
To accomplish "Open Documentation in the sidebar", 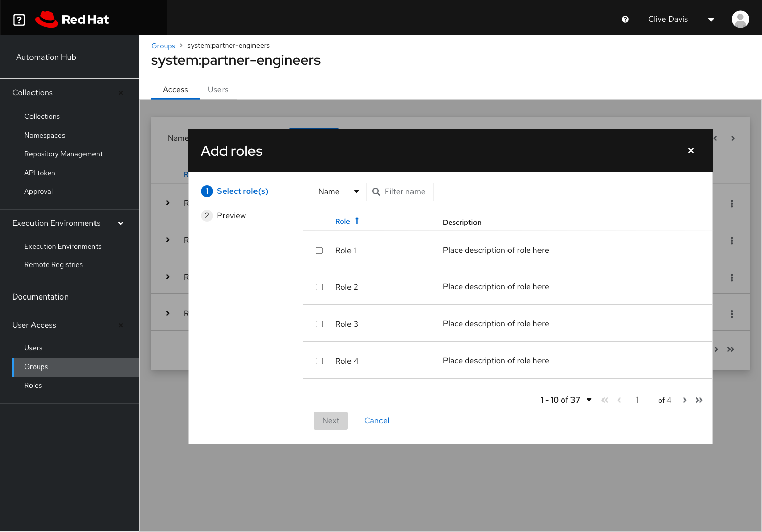I will point(40,297).
